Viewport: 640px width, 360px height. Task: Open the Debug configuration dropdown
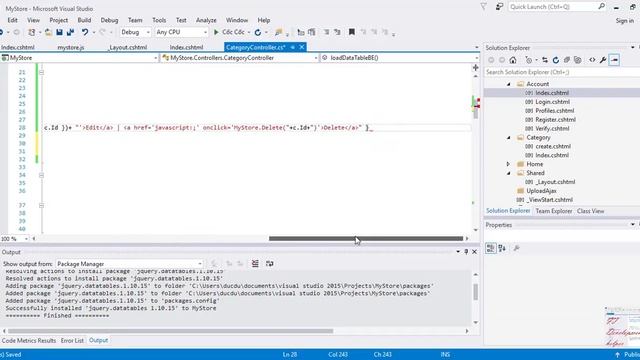[148, 32]
